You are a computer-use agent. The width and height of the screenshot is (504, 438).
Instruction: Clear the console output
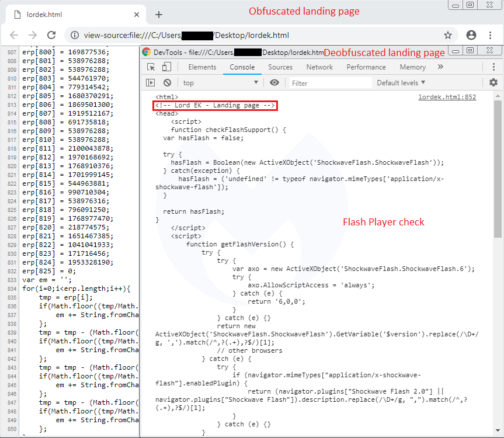[x=167, y=83]
